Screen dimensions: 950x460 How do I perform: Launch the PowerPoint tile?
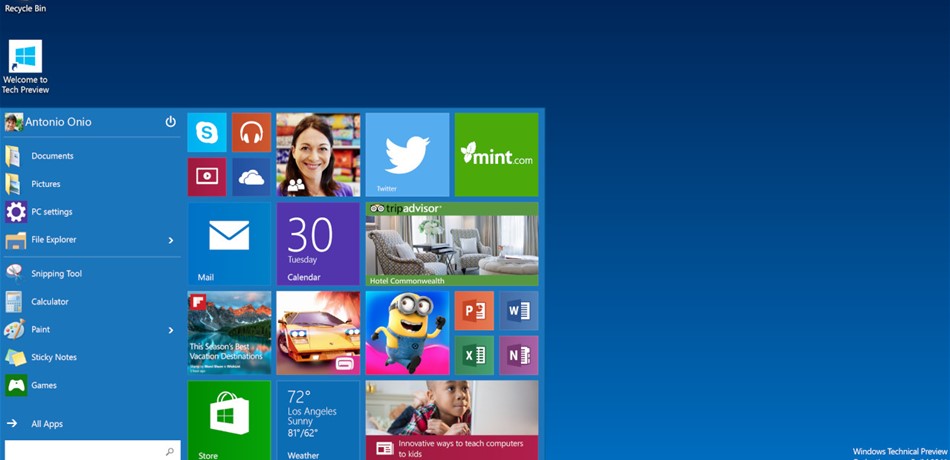474,311
